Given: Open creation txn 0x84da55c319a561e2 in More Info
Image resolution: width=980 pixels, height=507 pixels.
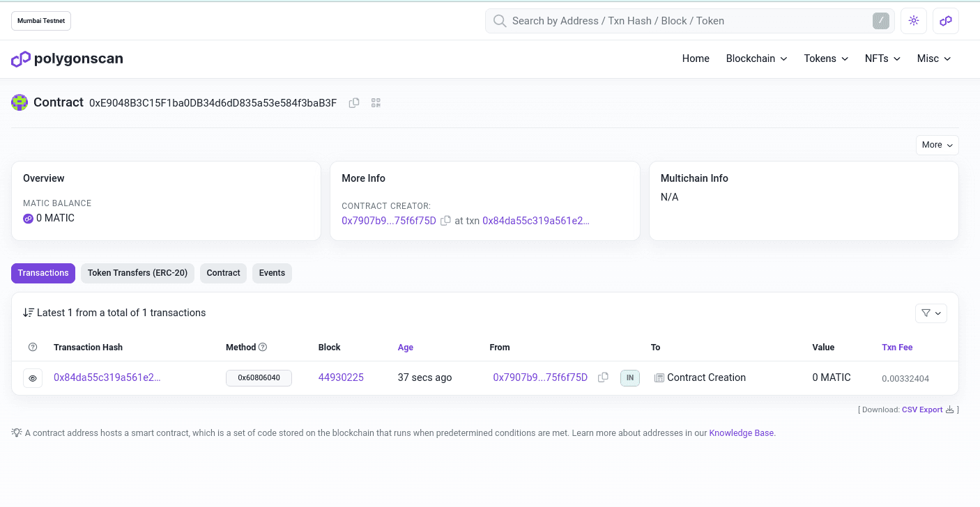Looking at the screenshot, I should 536,221.
